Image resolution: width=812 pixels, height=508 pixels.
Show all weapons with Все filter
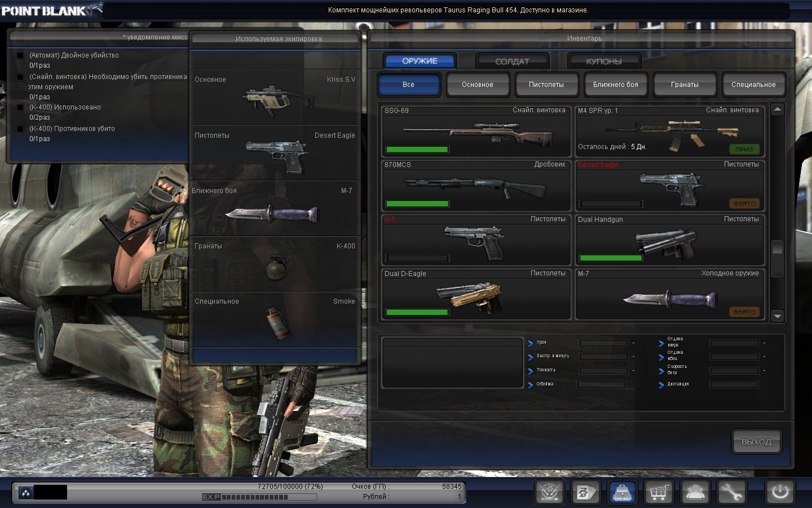[409, 85]
